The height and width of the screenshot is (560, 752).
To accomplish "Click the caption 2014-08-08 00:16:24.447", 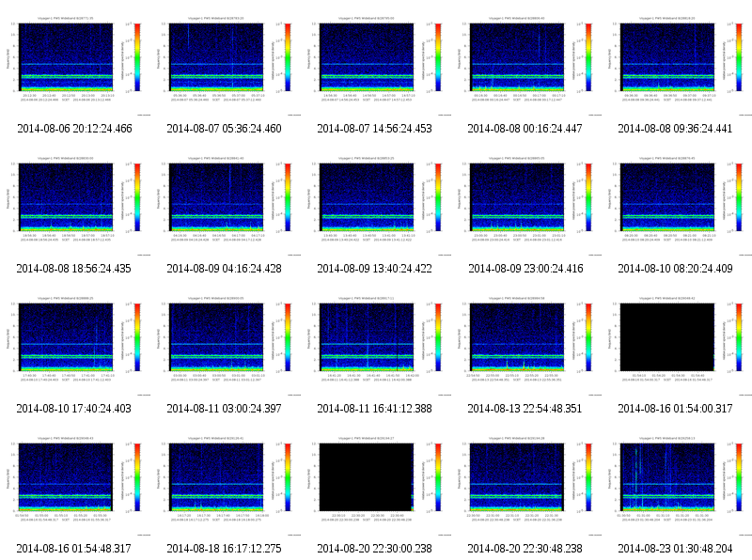I will pyautogui.click(x=525, y=129).
